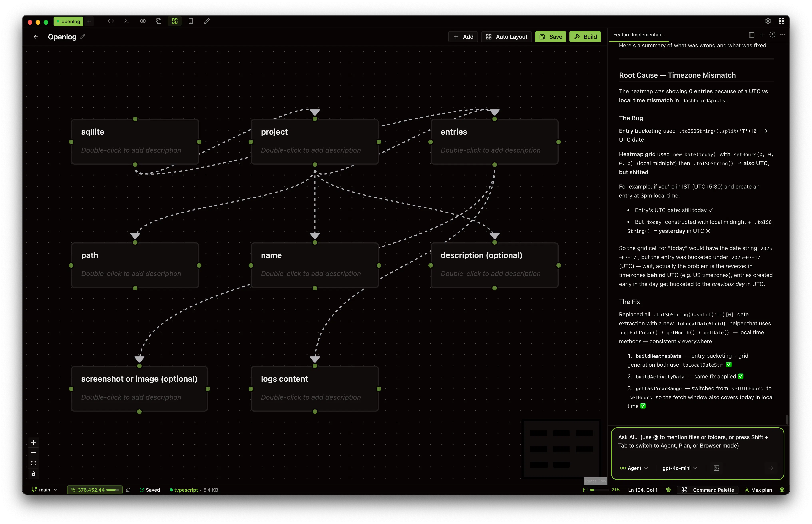Switch to the code editor icon
This screenshot has height=524, width=812.
tap(111, 21)
